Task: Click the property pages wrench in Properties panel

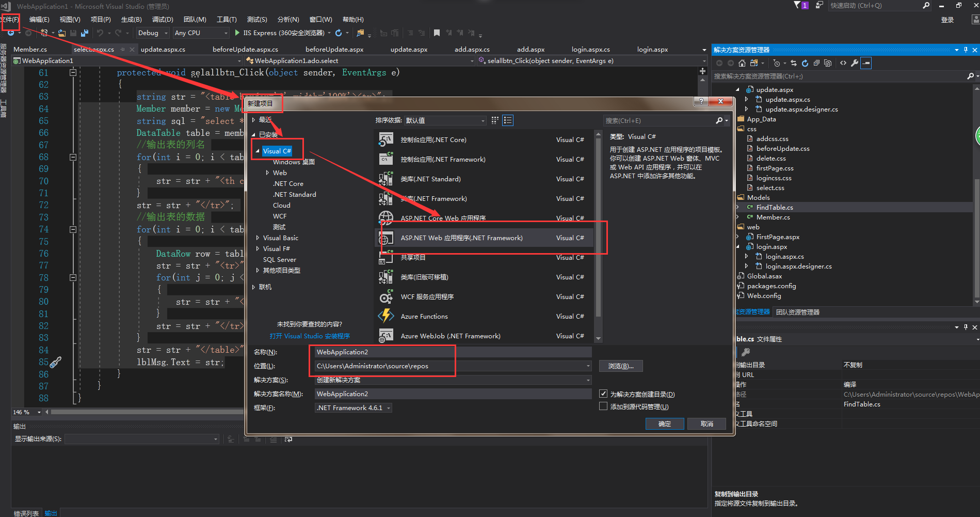Action: (x=746, y=352)
